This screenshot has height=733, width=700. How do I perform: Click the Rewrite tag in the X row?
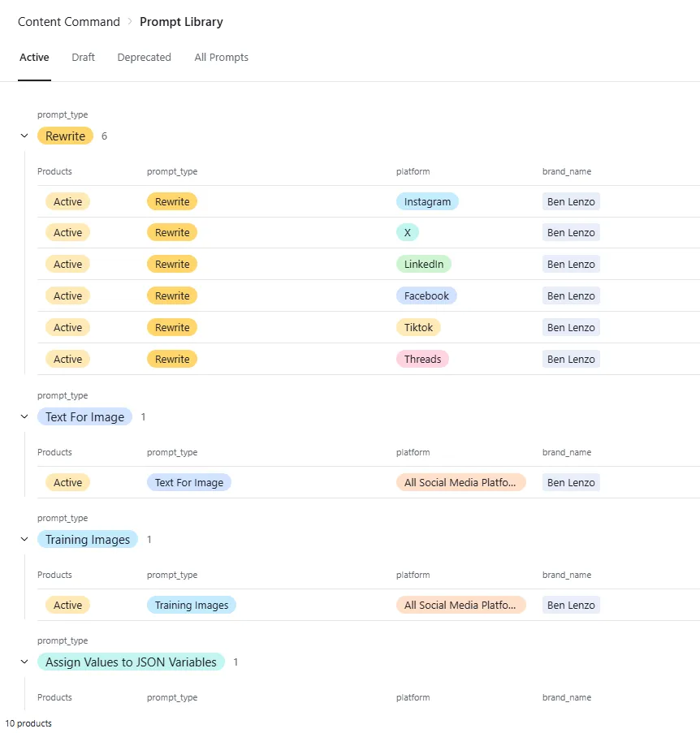(172, 232)
